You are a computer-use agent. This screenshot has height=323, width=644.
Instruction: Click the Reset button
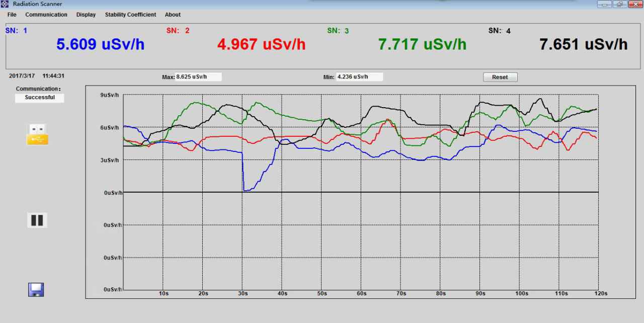pos(500,77)
